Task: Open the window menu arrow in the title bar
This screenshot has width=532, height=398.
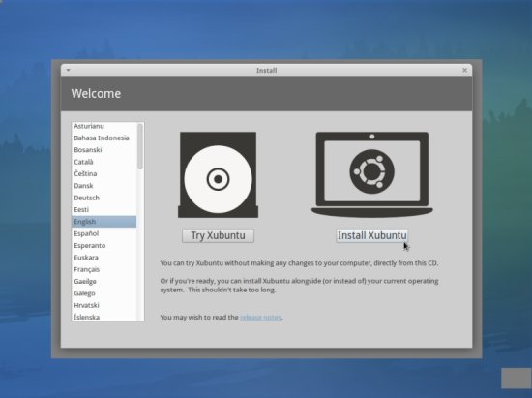Action: [69, 71]
